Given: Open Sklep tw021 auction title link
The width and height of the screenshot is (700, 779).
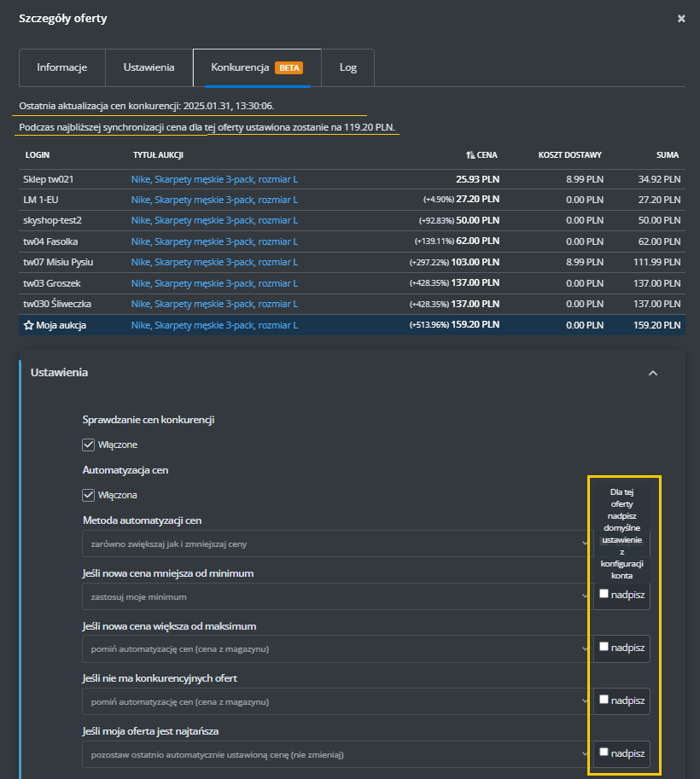Looking at the screenshot, I should 214,179.
